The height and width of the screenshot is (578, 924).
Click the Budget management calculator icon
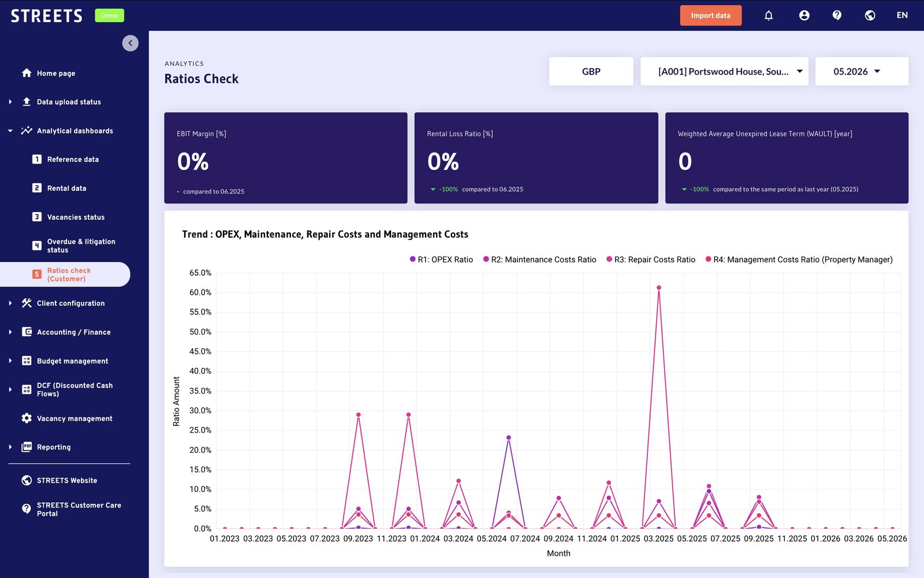(27, 361)
